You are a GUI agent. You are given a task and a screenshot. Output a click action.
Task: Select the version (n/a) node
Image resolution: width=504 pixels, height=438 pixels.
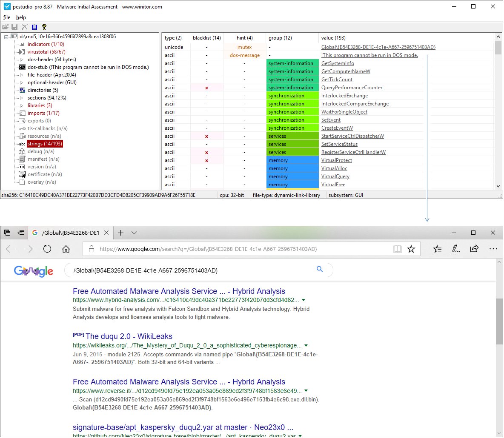[x=42, y=167]
